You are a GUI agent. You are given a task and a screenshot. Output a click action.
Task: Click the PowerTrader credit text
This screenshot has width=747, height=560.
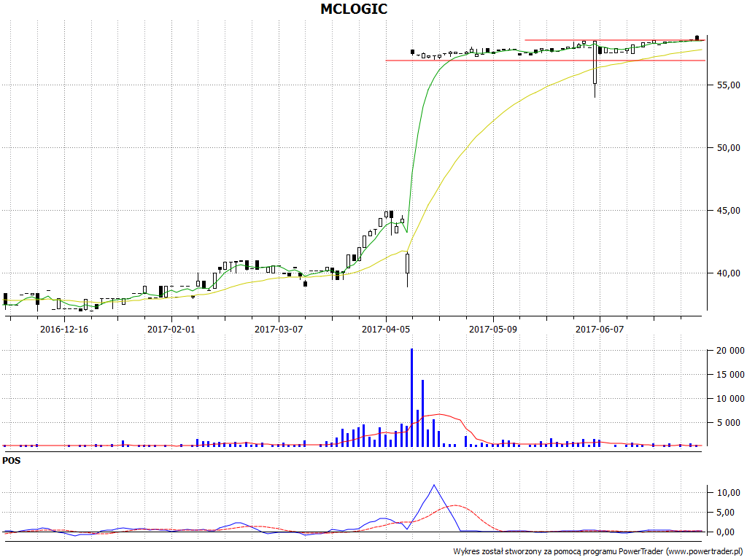click(x=598, y=551)
